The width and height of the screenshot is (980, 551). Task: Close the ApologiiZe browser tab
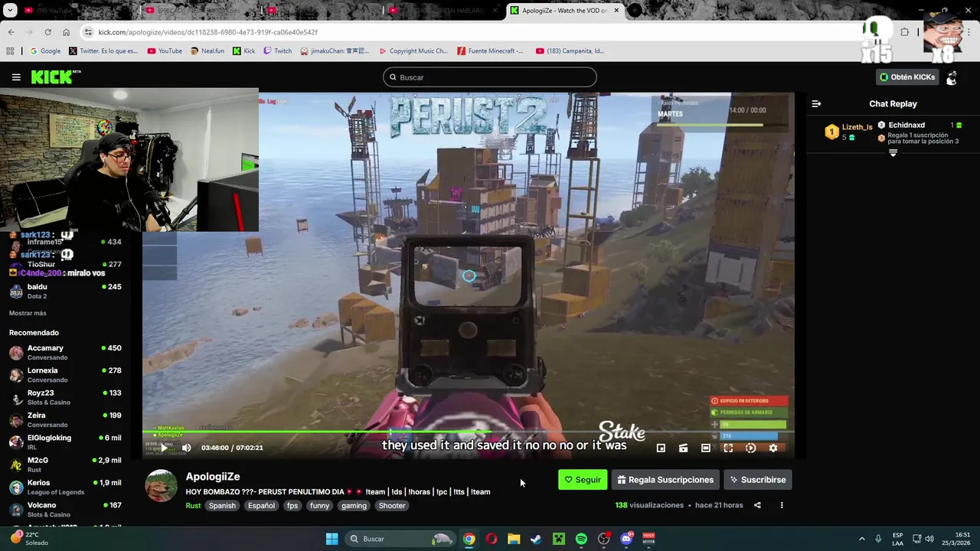616,11
